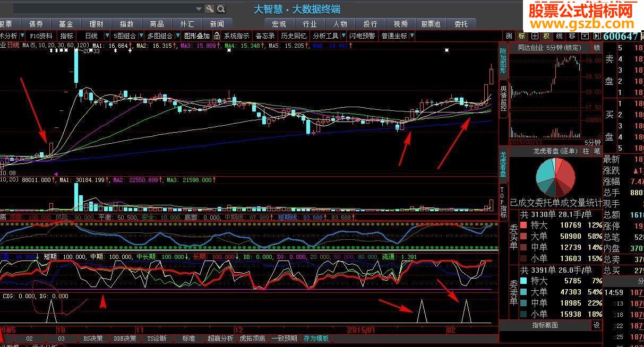The width and height of the screenshot is (644, 347).
Task: Select the 商品 tab
Action: pyautogui.click(x=157, y=24)
